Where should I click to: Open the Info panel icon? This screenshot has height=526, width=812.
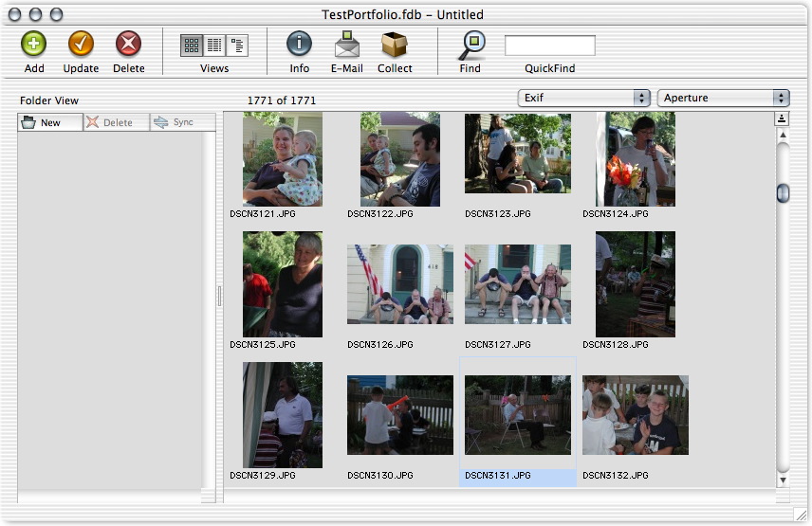299,45
